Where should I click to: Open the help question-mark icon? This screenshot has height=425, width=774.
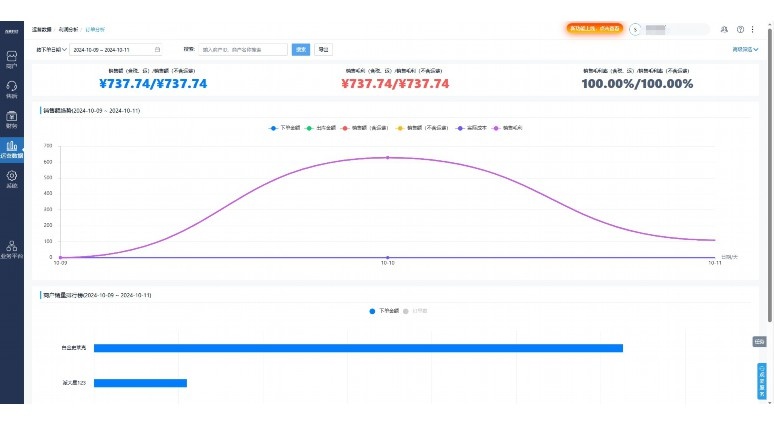(x=740, y=30)
